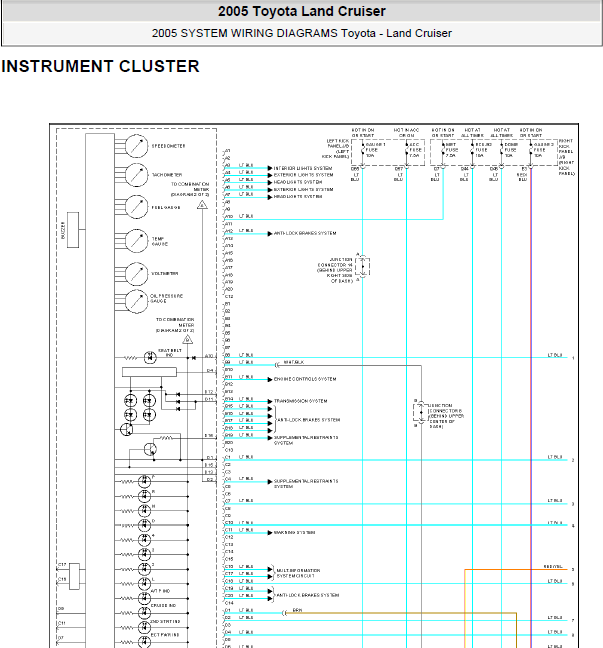Click the Cruise Ind LED symbol
Screen dimensions: 603x648
pos(144,613)
